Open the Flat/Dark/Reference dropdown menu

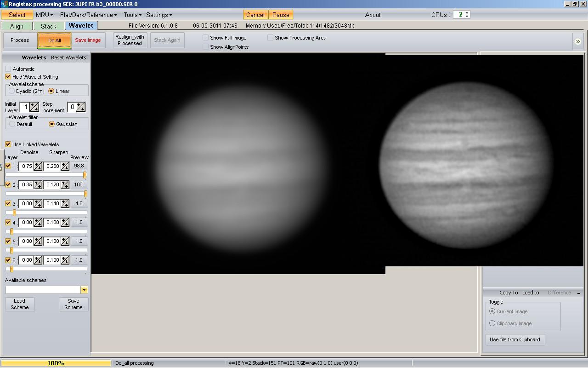88,15
